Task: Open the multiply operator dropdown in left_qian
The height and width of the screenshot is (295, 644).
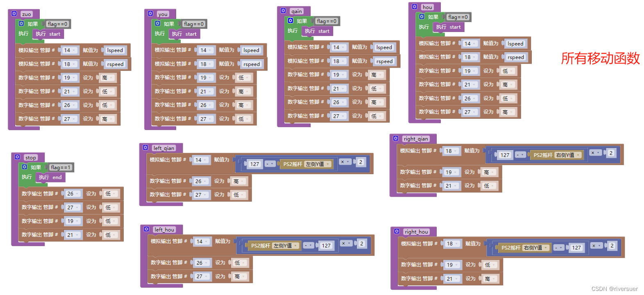Action: 345,162
